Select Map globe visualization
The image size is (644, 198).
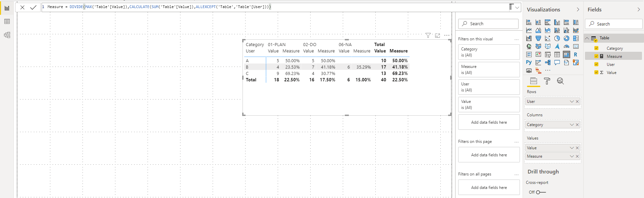[529, 46]
